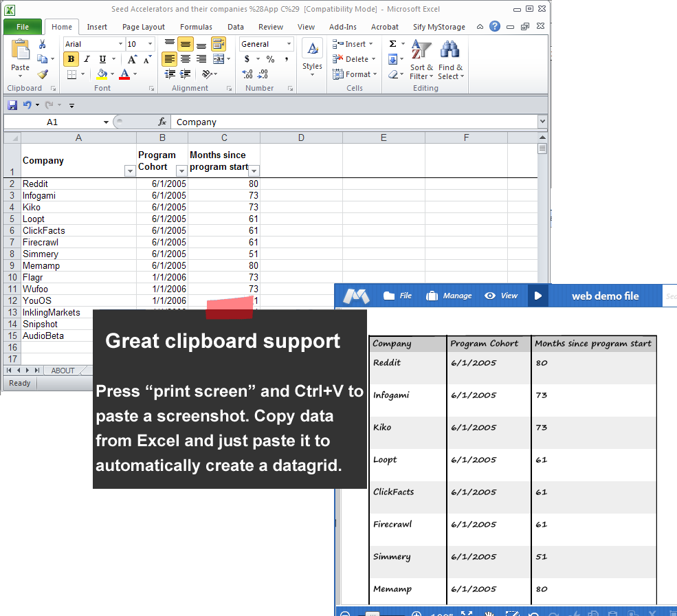This screenshot has width=677, height=616.
Task: Toggle Align Text Left
Action: tap(170, 59)
